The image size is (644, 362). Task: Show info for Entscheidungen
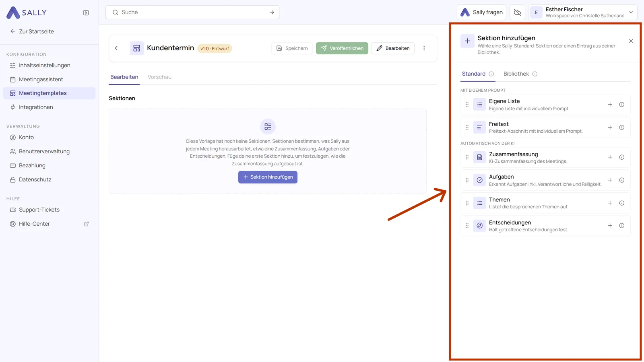[622, 226]
